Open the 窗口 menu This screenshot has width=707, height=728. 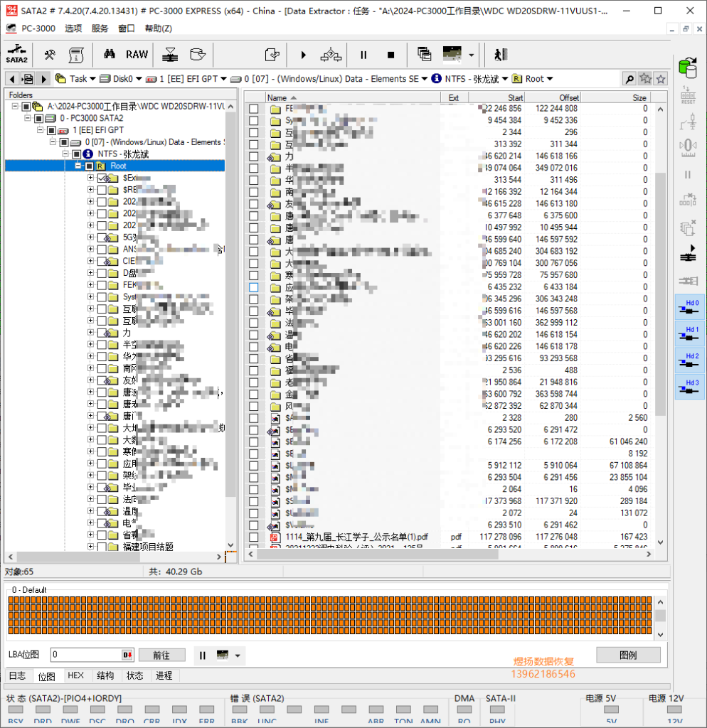[x=127, y=28]
